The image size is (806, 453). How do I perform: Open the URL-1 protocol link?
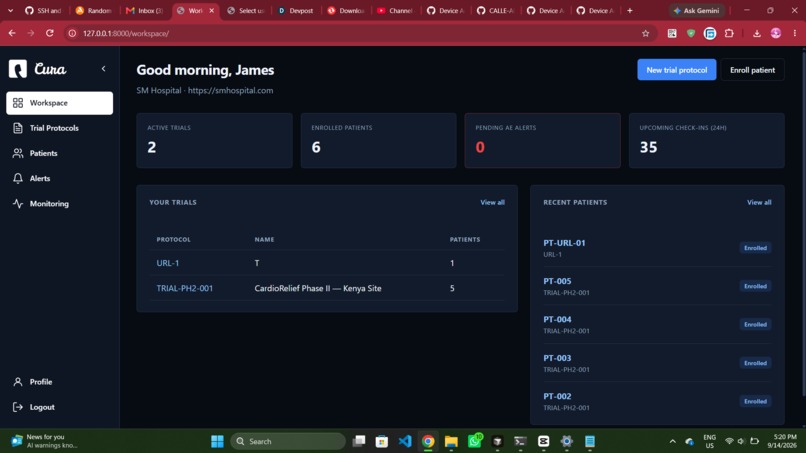click(168, 263)
